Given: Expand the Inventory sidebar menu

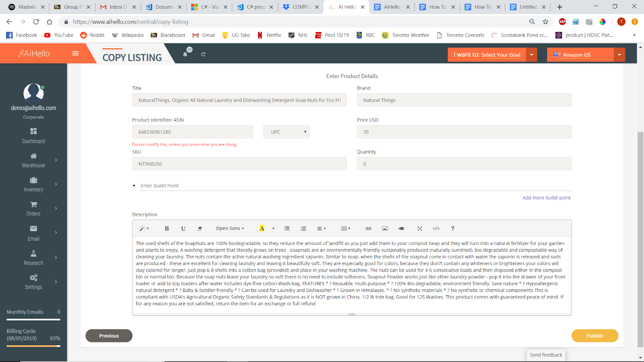Looking at the screenshot, I should tap(33, 184).
